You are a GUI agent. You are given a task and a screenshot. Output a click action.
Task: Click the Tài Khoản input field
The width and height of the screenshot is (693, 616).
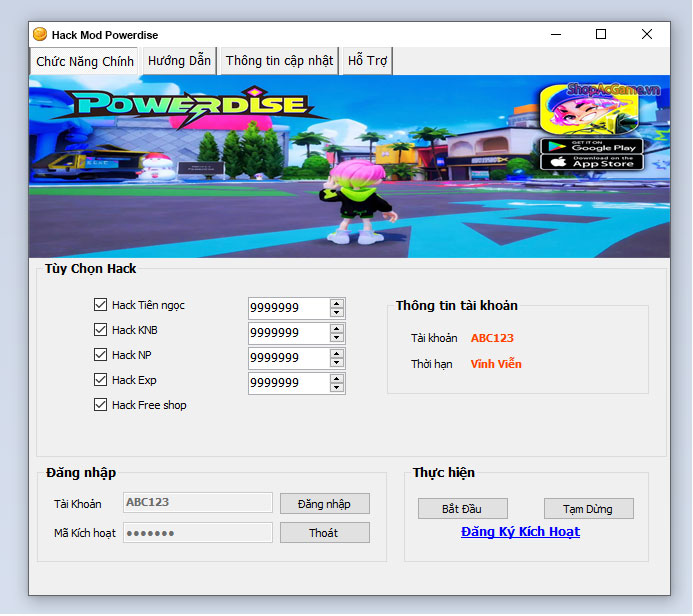pyautogui.click(x=198, y=503)
